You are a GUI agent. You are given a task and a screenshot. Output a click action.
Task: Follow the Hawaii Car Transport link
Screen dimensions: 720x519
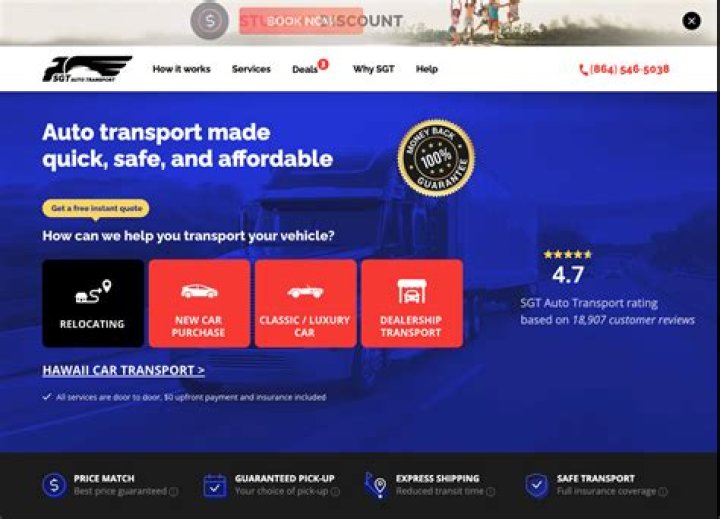pyautogui.click(x=124, y=370)
